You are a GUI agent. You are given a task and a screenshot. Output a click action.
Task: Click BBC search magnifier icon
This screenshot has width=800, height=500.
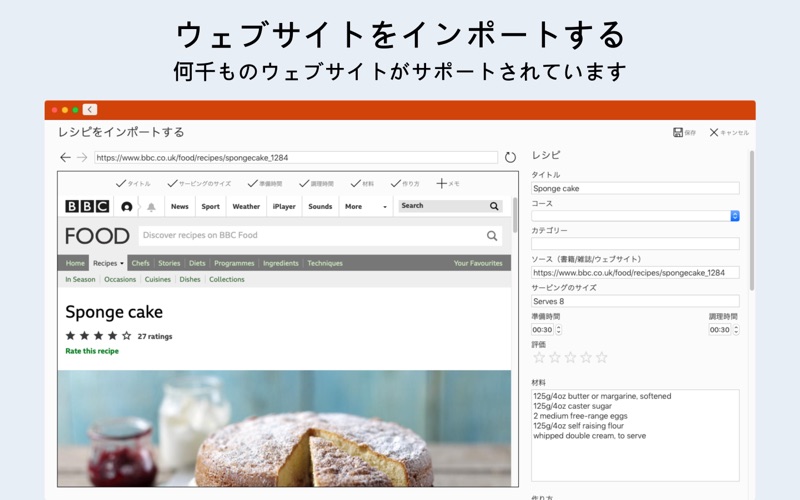(494, 206)
